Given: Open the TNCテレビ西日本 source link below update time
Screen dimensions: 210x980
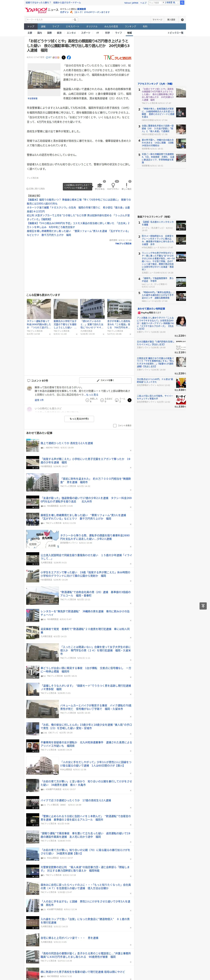Looking at the screenshot, I should click(x=123, y=244).
